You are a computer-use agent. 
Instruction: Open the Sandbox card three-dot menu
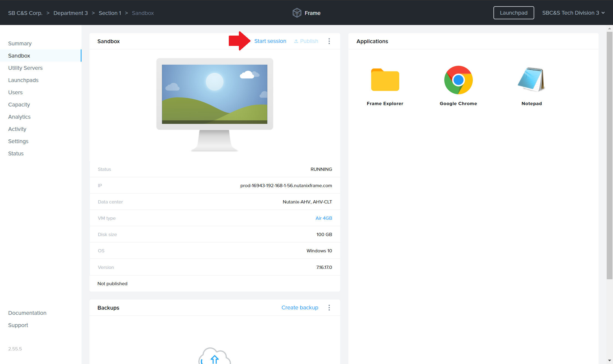(x=329, y=41)
